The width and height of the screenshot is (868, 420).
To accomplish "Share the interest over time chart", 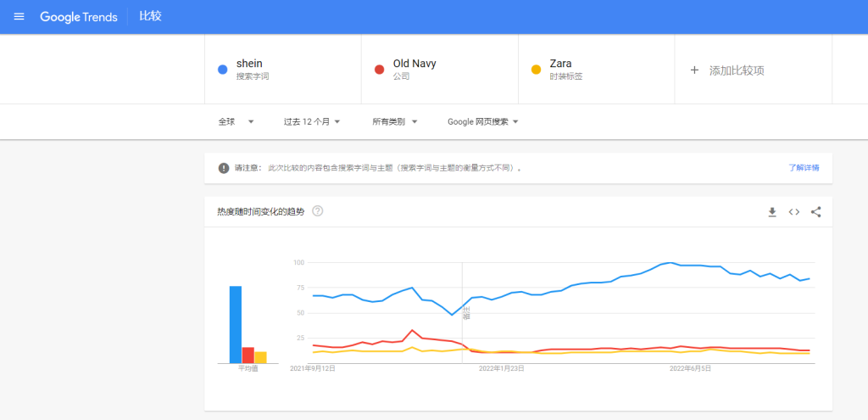I will tap(815, 211).
